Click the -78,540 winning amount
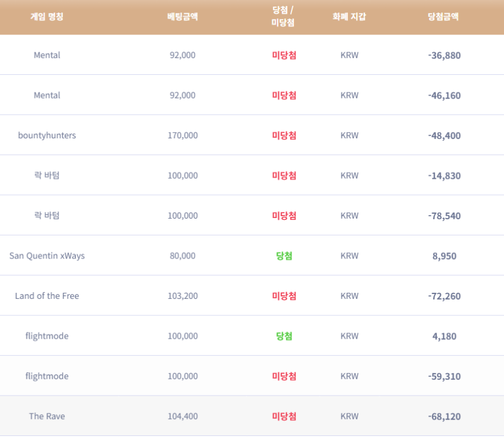504x439 pixels. [x=444, y=216]
